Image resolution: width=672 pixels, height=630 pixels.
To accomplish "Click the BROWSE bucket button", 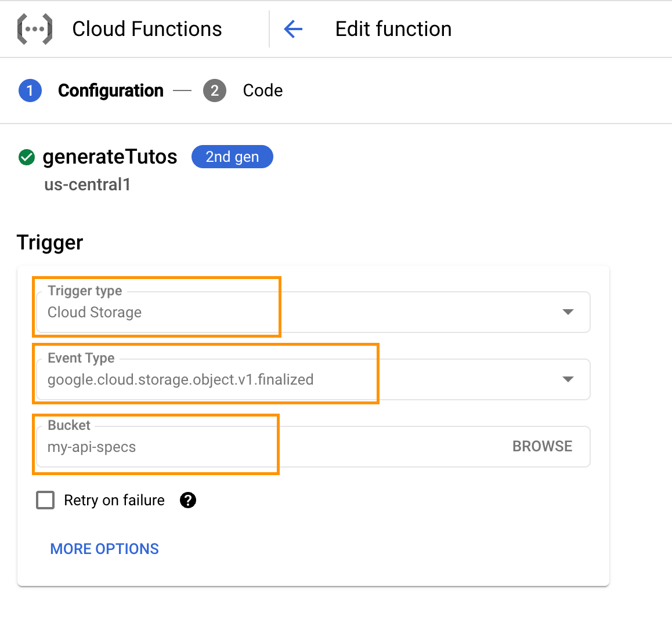I will 542,446.
